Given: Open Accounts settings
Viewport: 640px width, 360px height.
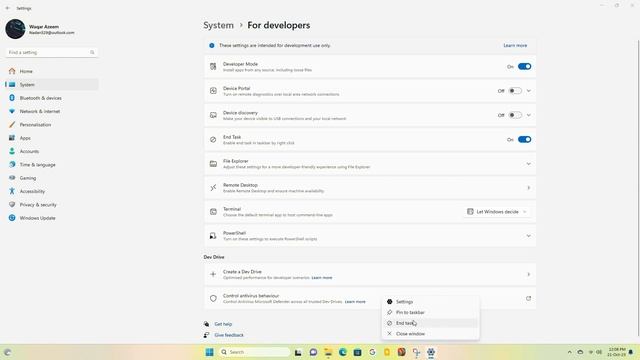Looking at the screenshot, I should pyautogui.click(x=51, y=151).
